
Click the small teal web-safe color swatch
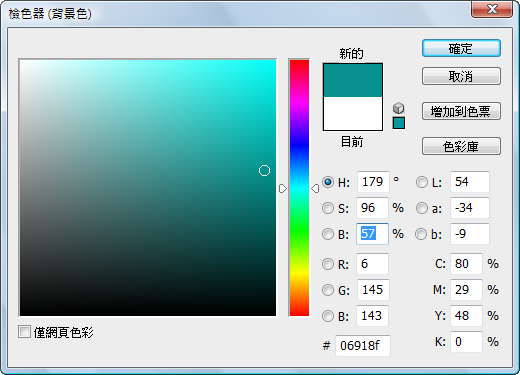click(x=399, y=123)
